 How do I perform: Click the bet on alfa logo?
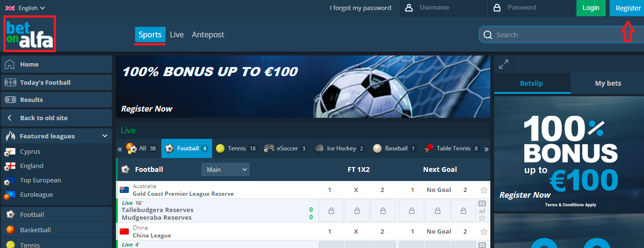pyautogui.click(x=30, y=34)
